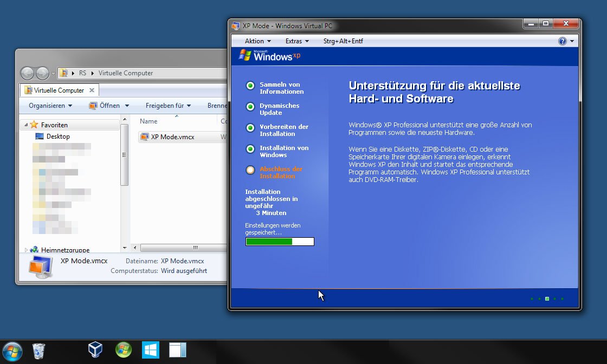This screenshot has height=364, width=607.
Task: Open Help in the Virtual PC toolbar
Action: (562, 41)
